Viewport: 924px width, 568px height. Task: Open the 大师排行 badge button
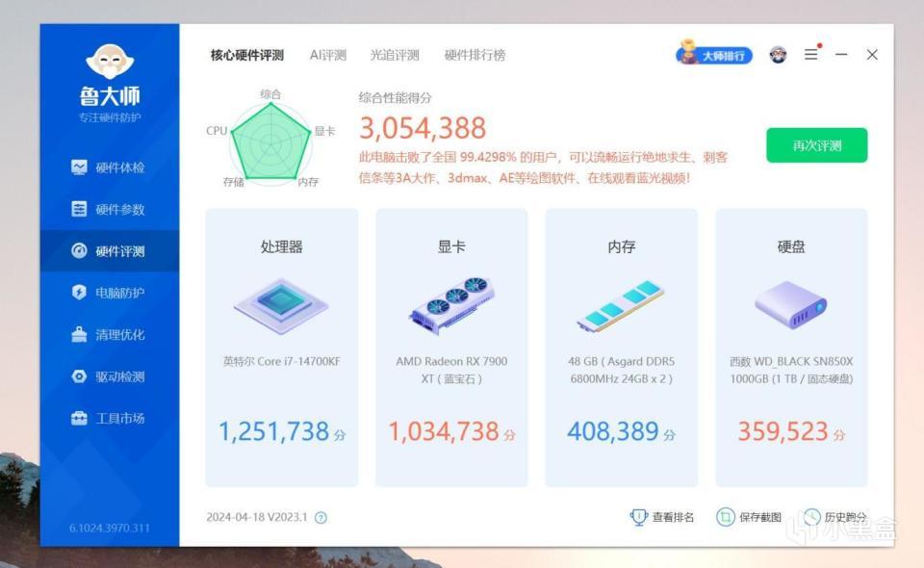click(x=713, y=55)
